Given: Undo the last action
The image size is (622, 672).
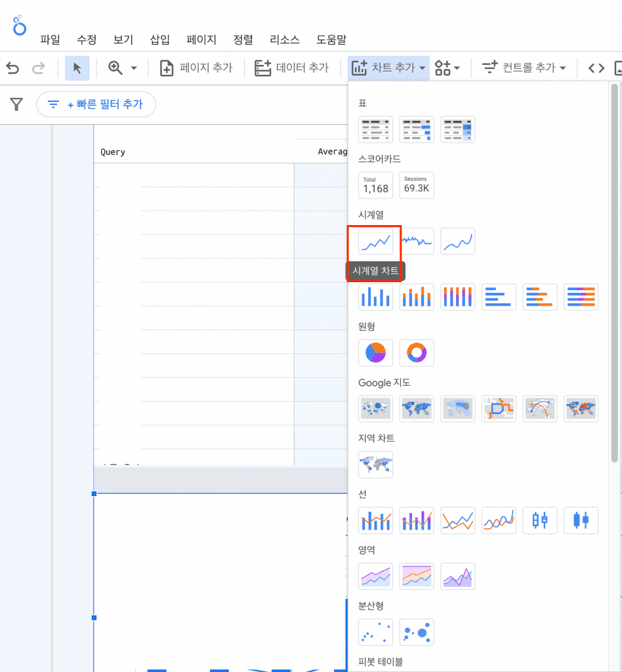Looking at the screenshot, I should (13, 68).
